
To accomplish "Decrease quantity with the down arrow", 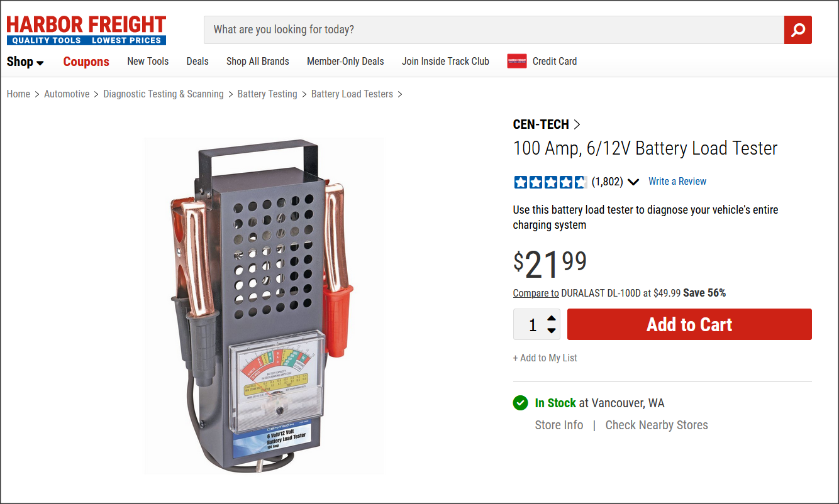I will (x=552, y=331).
